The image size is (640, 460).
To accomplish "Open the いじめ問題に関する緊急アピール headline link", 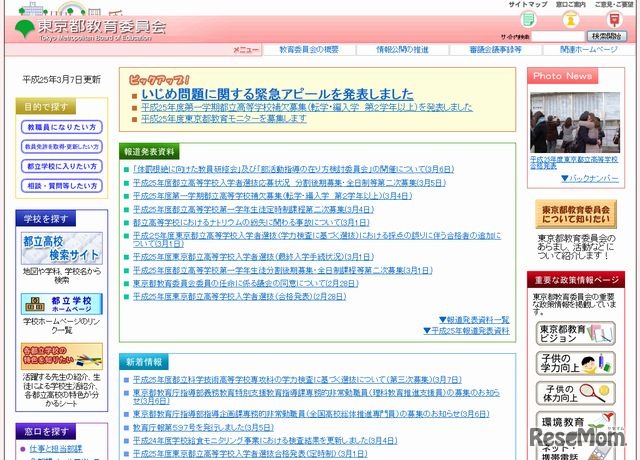I will click(277, 94).
